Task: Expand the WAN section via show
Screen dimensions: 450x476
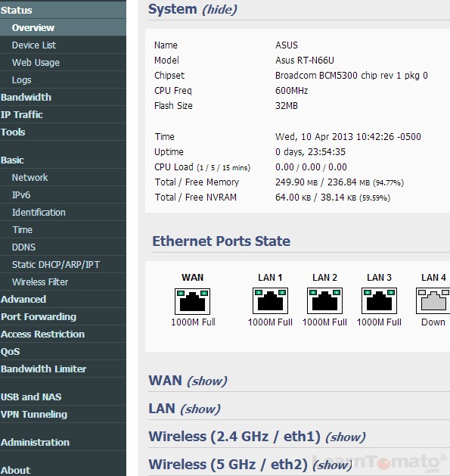Action: click(x=207, y=381)
